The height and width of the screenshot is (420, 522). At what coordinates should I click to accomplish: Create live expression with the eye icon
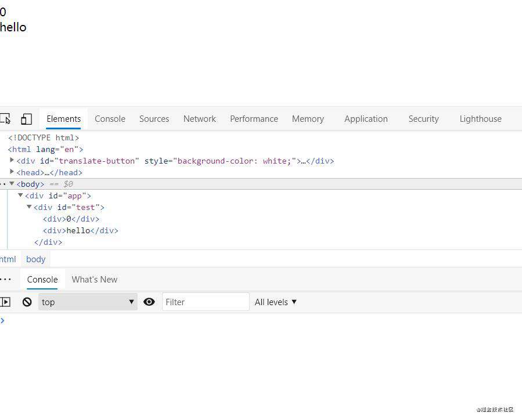[149, 302]
